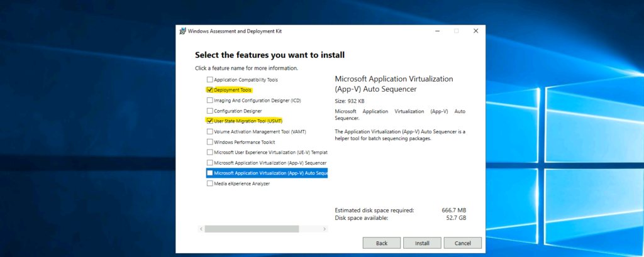
Task: Click the scrollbar left arrow
Action: 201,229
